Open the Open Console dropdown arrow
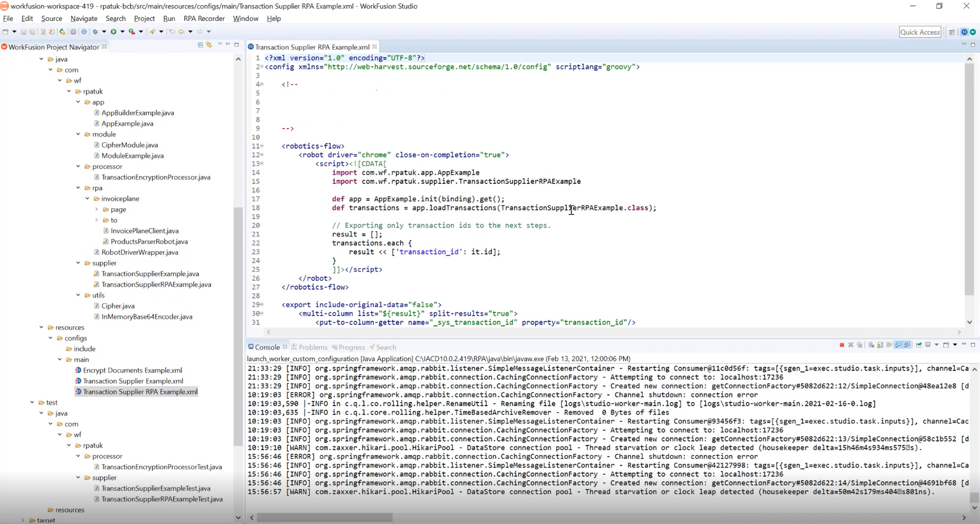980x524 pixels. (955, 345)
